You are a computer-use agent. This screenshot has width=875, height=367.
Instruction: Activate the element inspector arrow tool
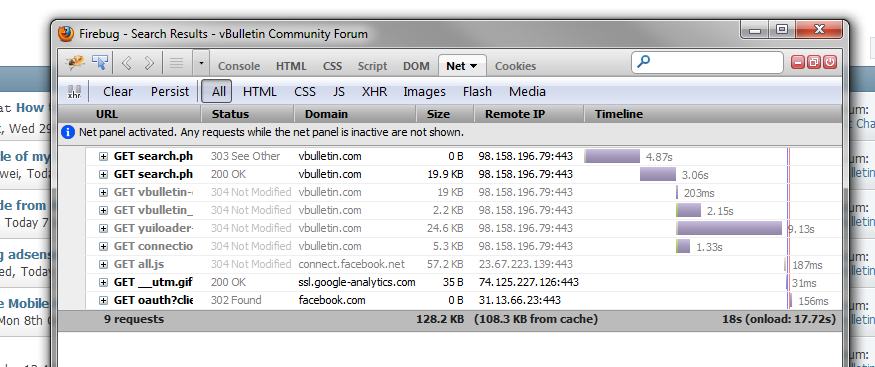click(99, 62)
